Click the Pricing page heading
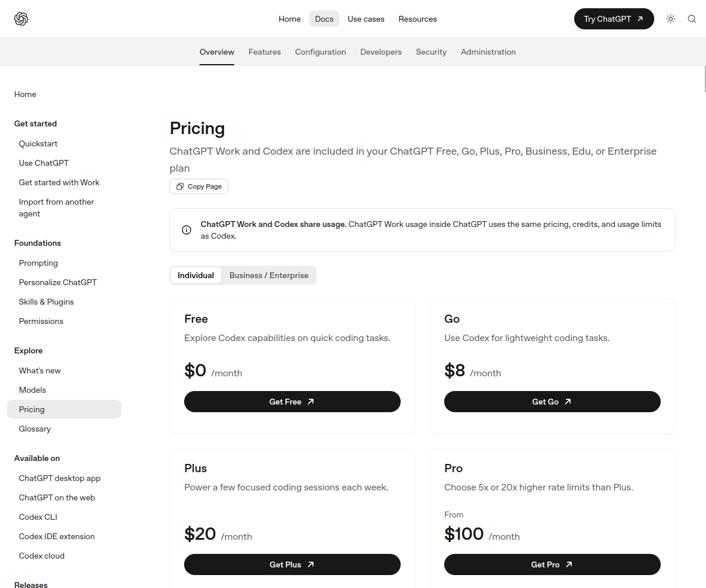706x588 pixels. pyautogui.click(x=197, y=128)
